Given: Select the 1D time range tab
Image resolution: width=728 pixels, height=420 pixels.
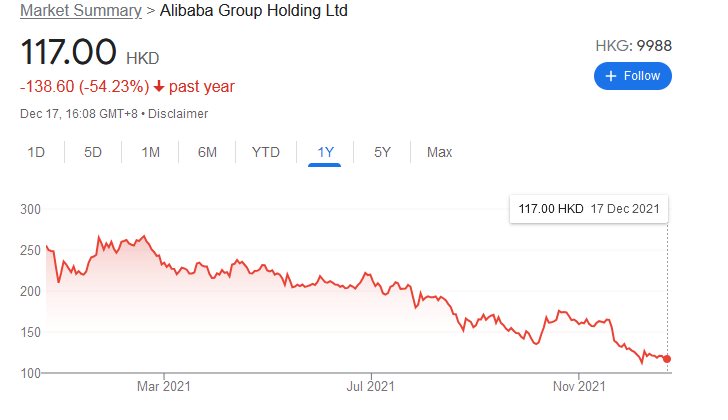Looking at the screenshot, I should pos(36,152).
